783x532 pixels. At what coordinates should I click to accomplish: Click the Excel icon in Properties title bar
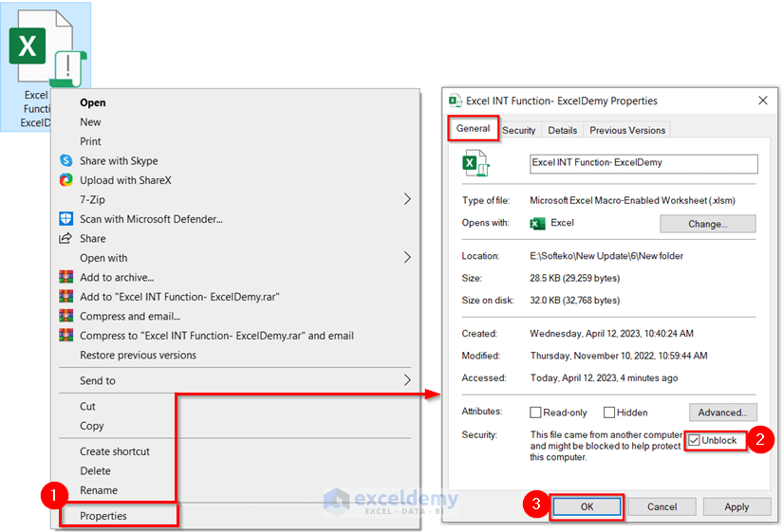click(455, 101)
